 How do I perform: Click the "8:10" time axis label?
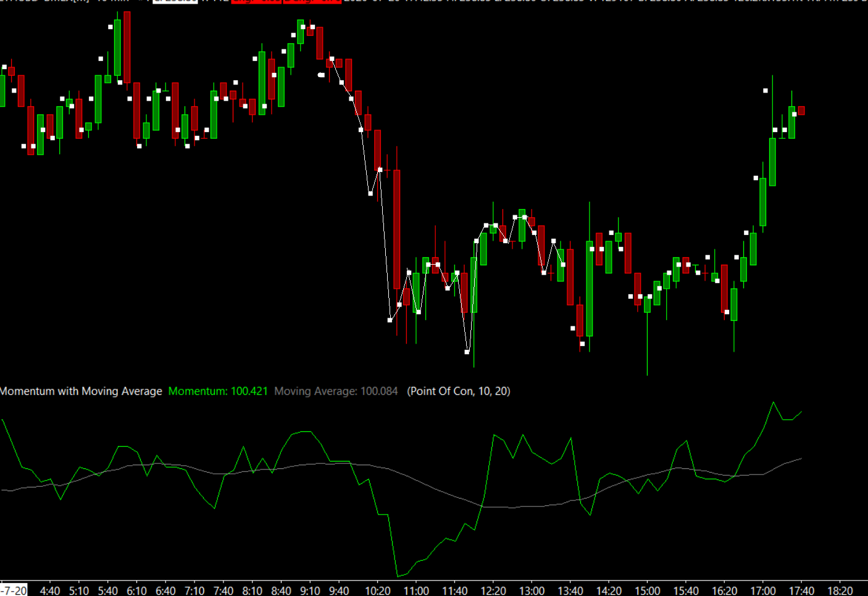252,590
